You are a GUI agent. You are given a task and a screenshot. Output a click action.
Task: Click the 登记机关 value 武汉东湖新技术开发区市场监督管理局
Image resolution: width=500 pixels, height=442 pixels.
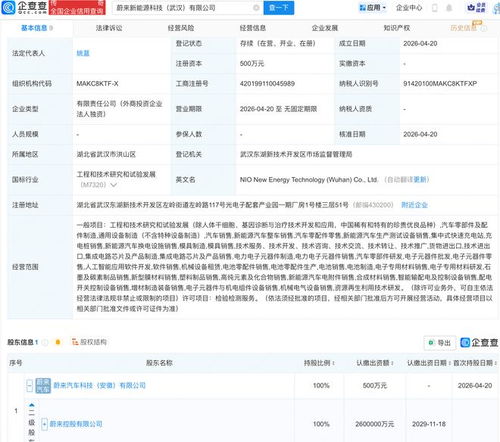[296, 154]
